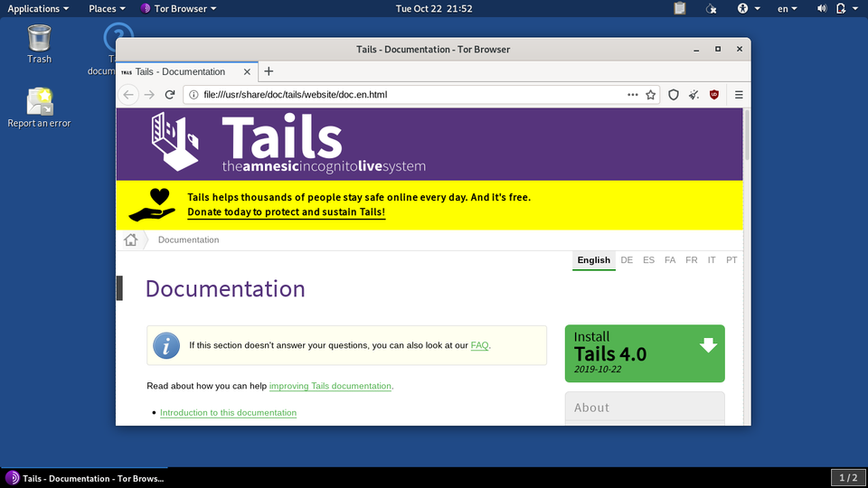This screenshot has height=488, width=868.
Task: Click the volume speaker icon
Action: click(822, 8)
